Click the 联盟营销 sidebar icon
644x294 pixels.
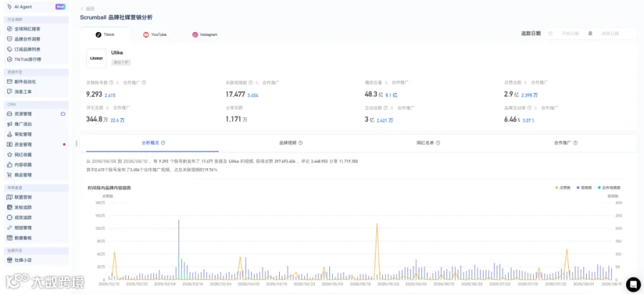click(10, 197)
